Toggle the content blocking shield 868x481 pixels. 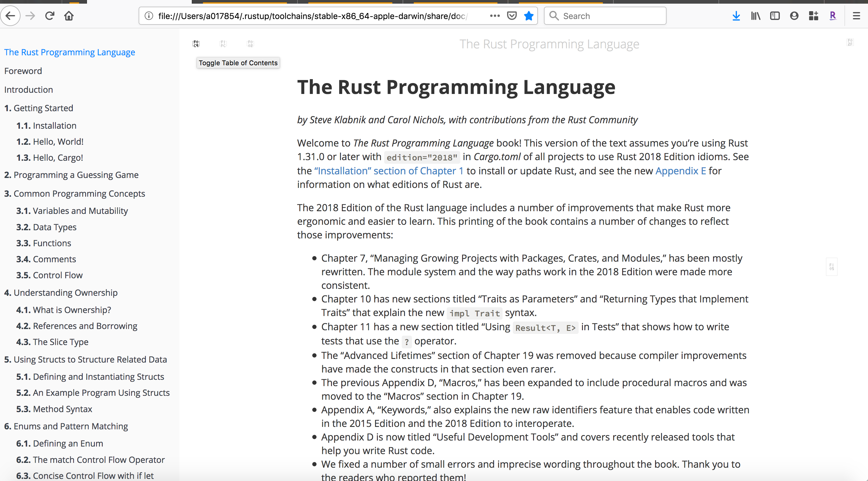[512, 15]
